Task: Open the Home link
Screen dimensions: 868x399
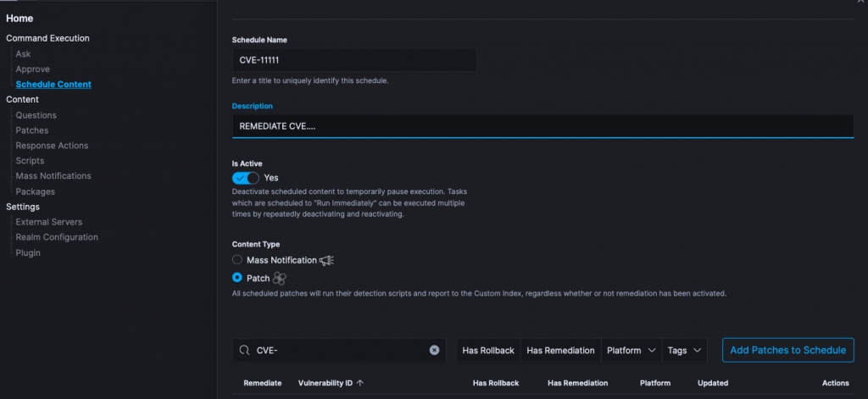Action: 21,16
